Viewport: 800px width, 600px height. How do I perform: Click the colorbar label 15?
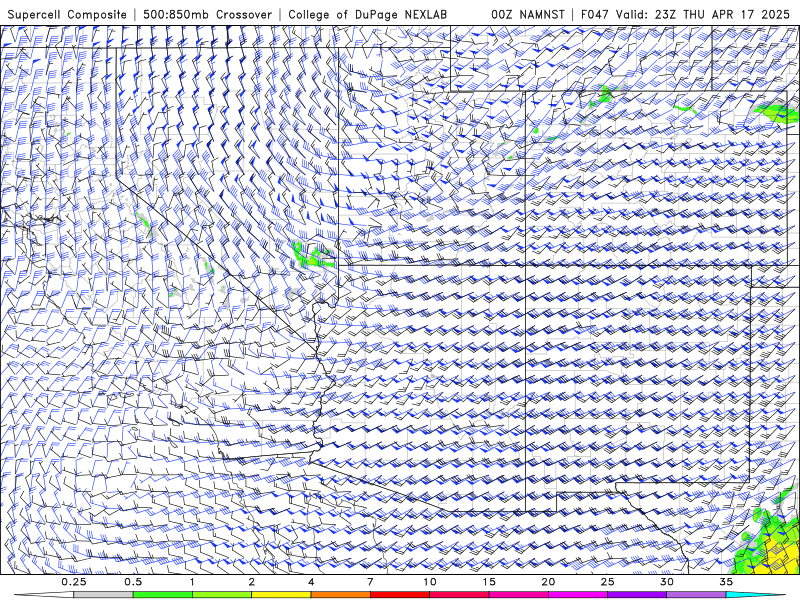[x=489, y=582]
